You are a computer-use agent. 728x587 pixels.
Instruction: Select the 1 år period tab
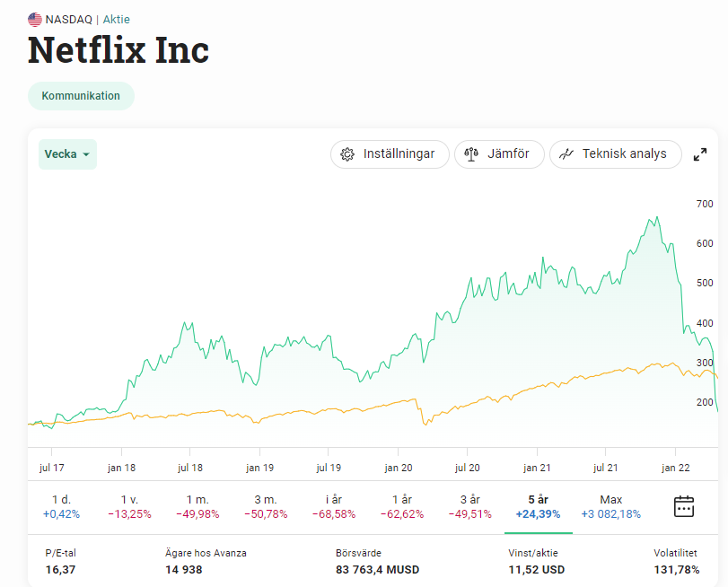400,506
